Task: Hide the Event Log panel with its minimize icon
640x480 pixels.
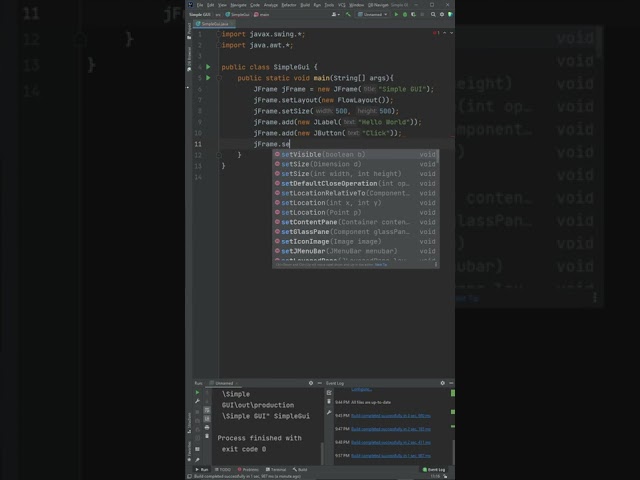Action: coord(451,383)
